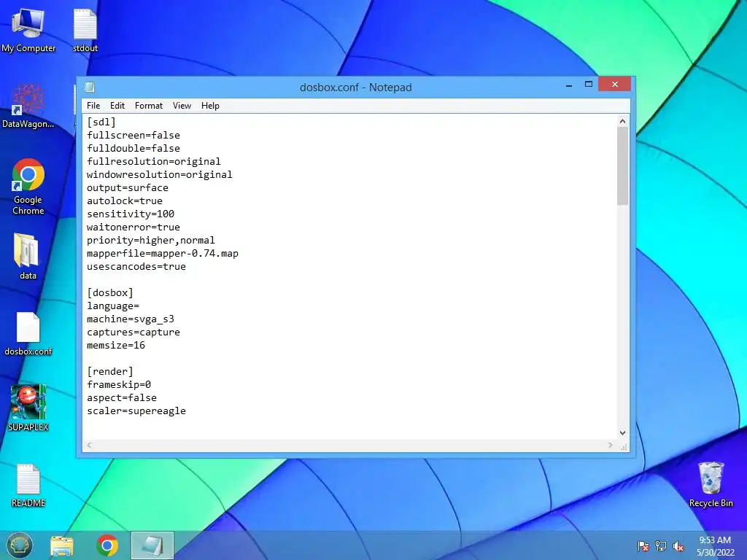
Task: Place cursor on [sdl] line
Action: [101, 122]
